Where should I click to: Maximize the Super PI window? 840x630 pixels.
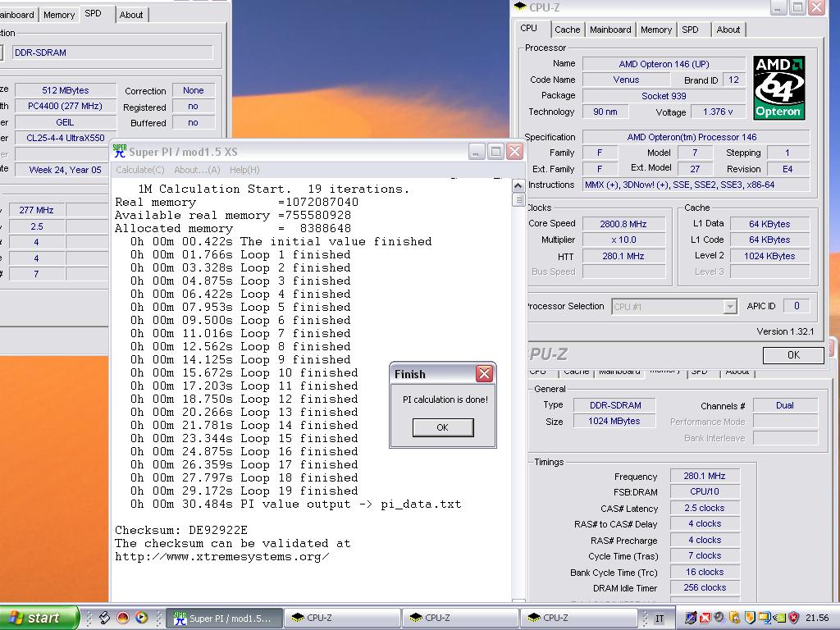(495, 152)
